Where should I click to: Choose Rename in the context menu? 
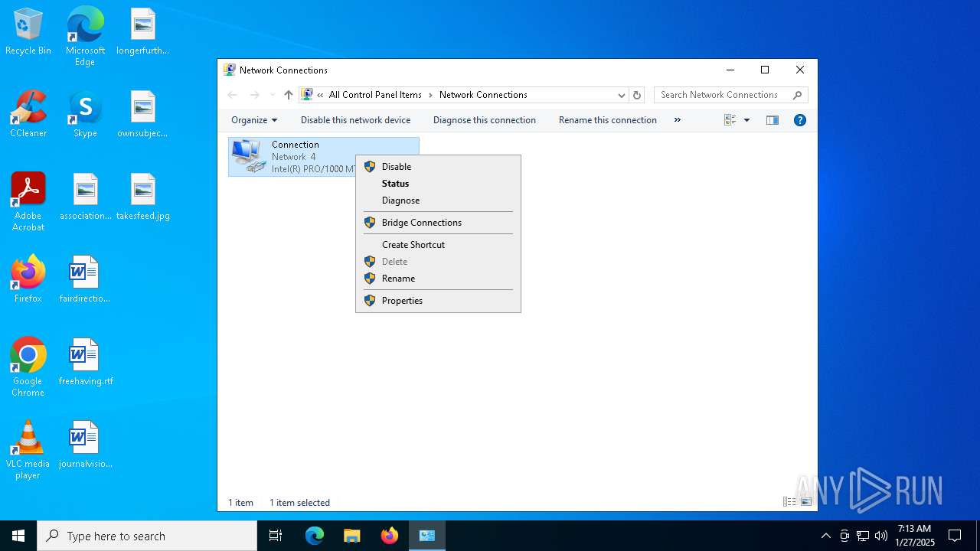438,278
